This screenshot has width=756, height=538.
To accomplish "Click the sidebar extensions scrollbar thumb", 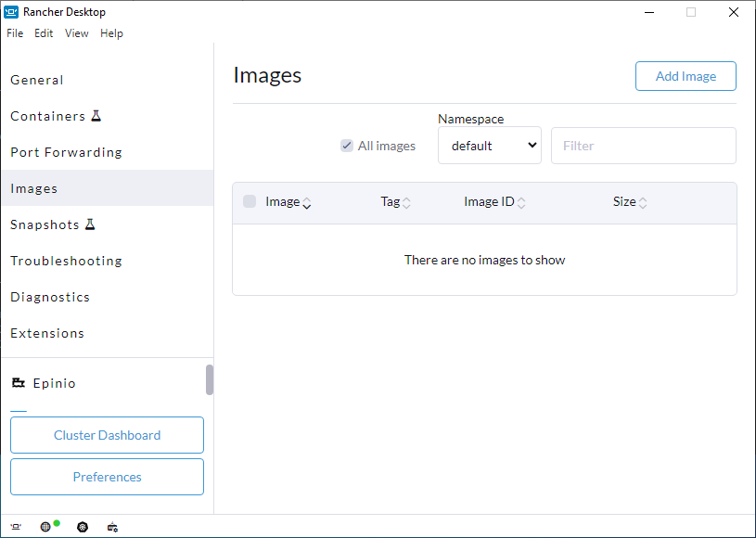I will click(210, 379).
